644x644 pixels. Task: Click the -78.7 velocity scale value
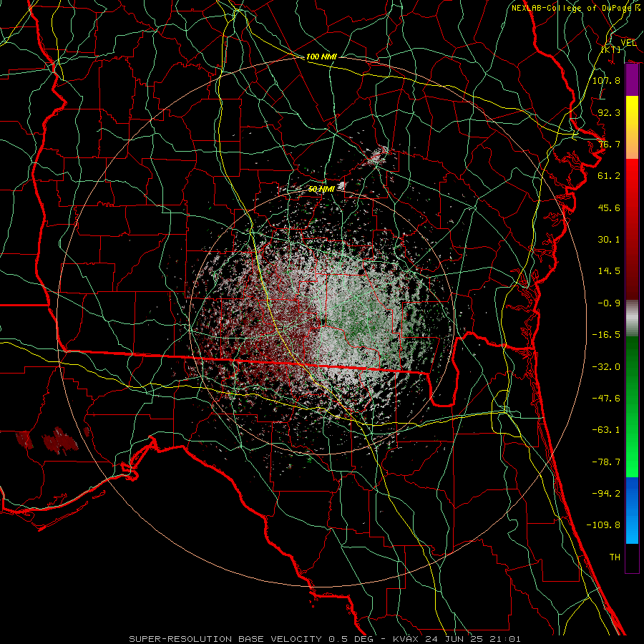pyautogui.click(x=606, y=462)
